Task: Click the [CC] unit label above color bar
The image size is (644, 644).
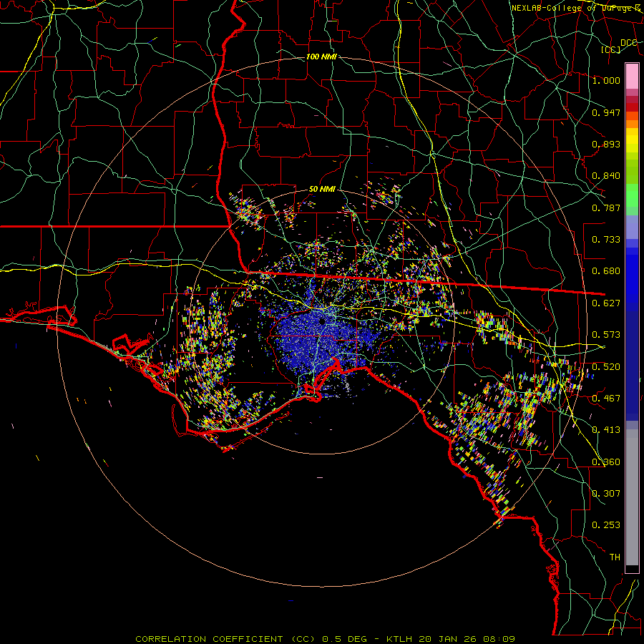Action: (611, 49)
